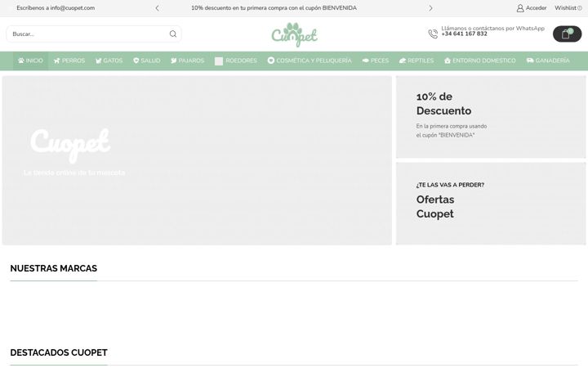Screen dimensions: 588x368
Task: Open the 10% de Descuento banner
Action: [491, 117]
